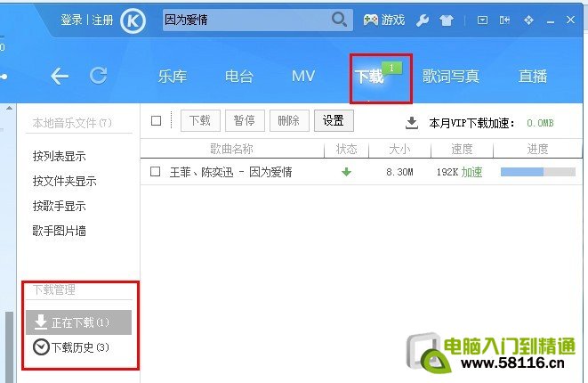Click the green 加速 link
Image resolution: width=588 pixels, height=383 pixels.
click(x=471, y=172)
